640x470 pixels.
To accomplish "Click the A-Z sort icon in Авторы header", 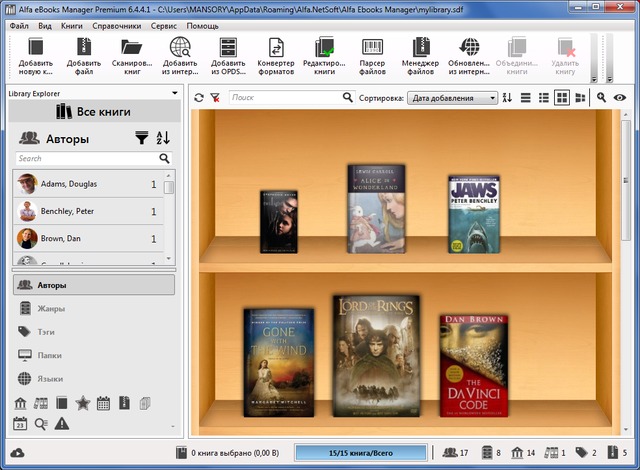I will [163, 138].
